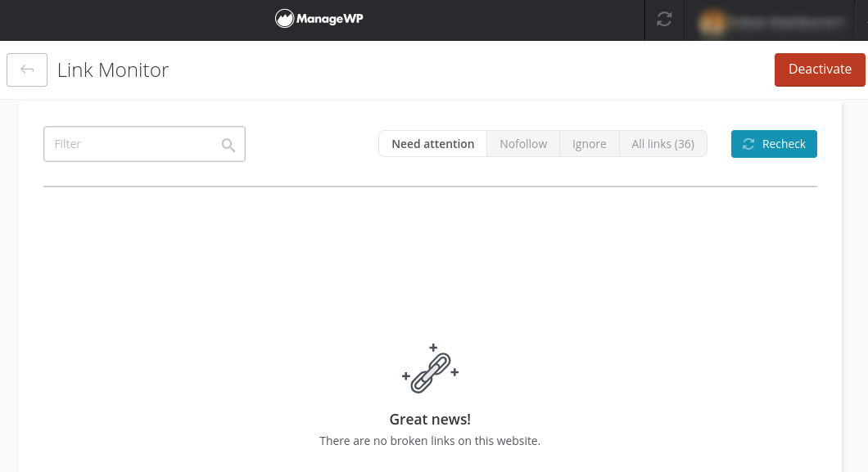
Task: Click the chain link illustration
Action: coord(431,370)
